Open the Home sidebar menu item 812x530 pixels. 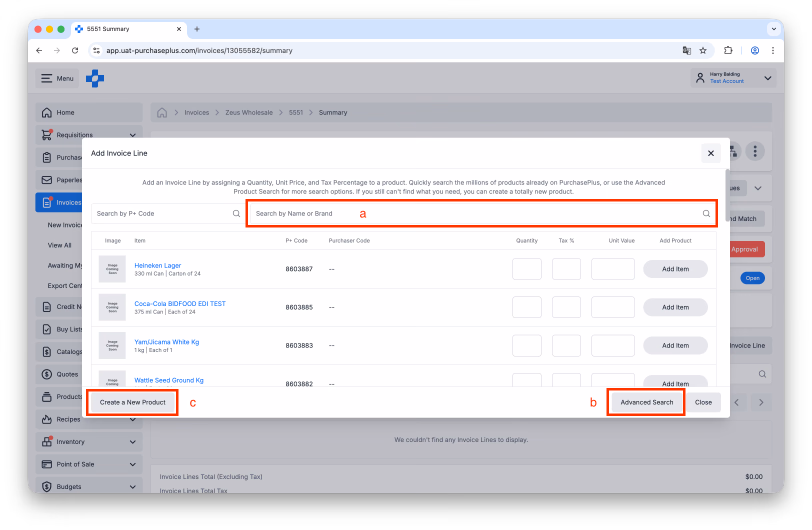click(x=89, y=112)
